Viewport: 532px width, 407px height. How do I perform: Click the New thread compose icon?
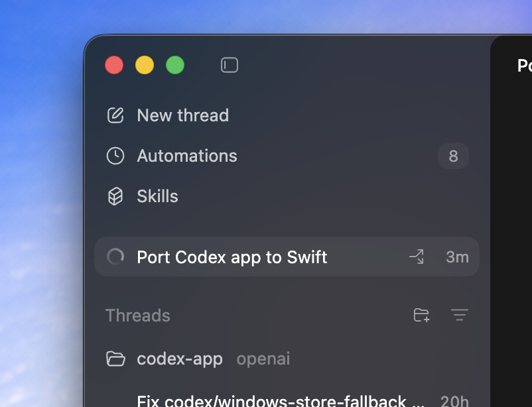coord(115,115)
